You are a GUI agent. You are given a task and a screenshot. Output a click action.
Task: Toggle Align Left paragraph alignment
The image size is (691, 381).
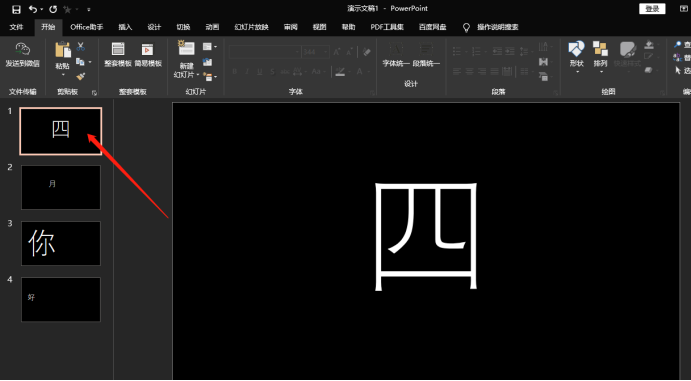[x=457, y=71]
